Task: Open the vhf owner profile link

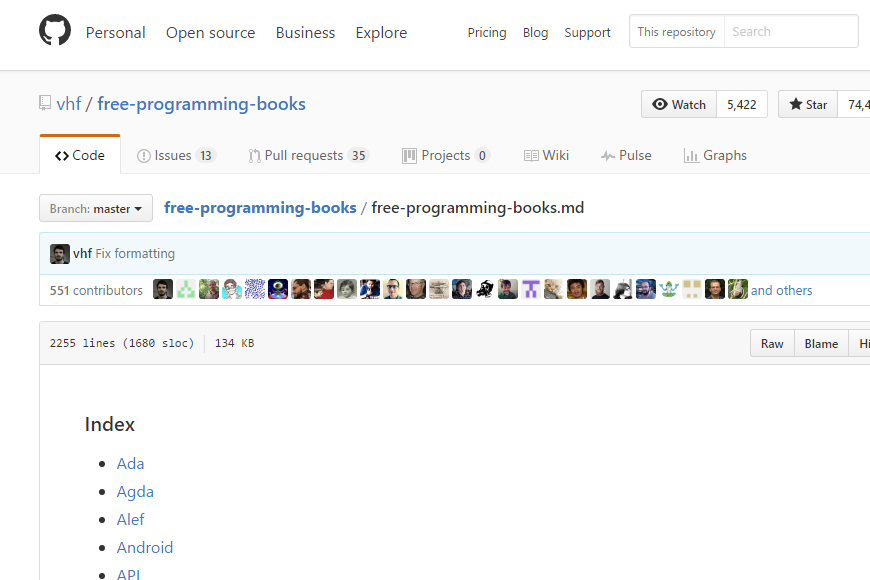Action: pyautogui.click(x=69, y=104)
